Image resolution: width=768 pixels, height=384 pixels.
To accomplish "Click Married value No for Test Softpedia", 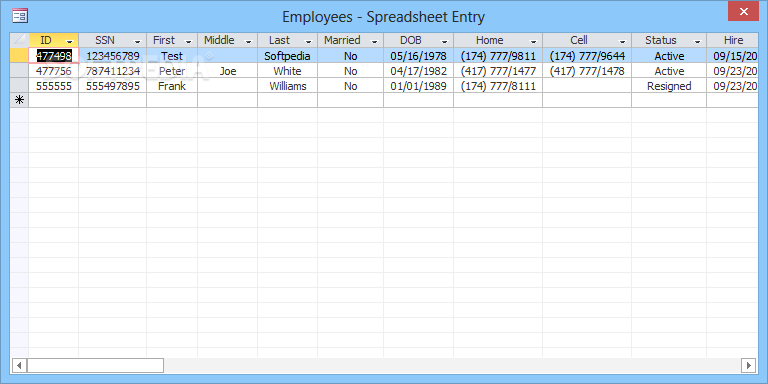I will [x=351, y=56].
